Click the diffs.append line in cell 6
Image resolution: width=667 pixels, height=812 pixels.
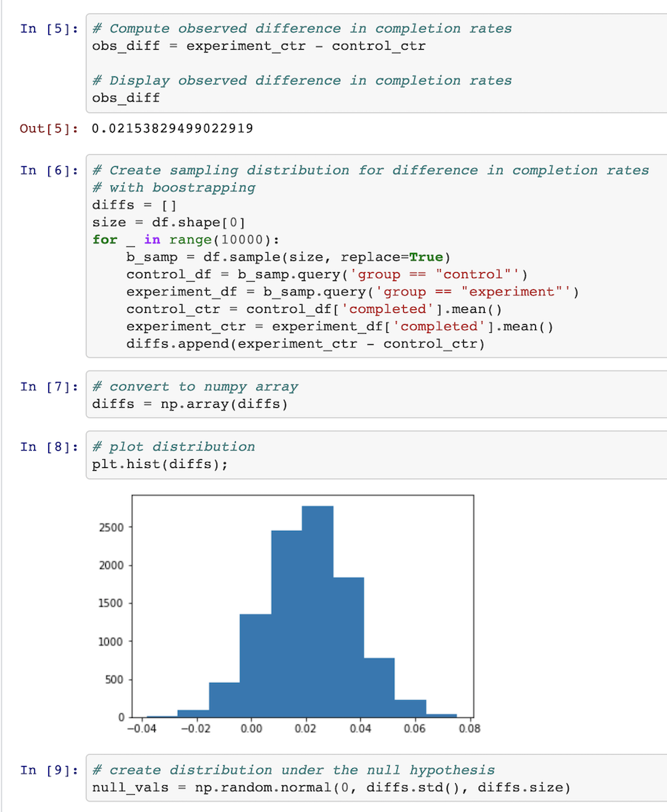(305, 344)
